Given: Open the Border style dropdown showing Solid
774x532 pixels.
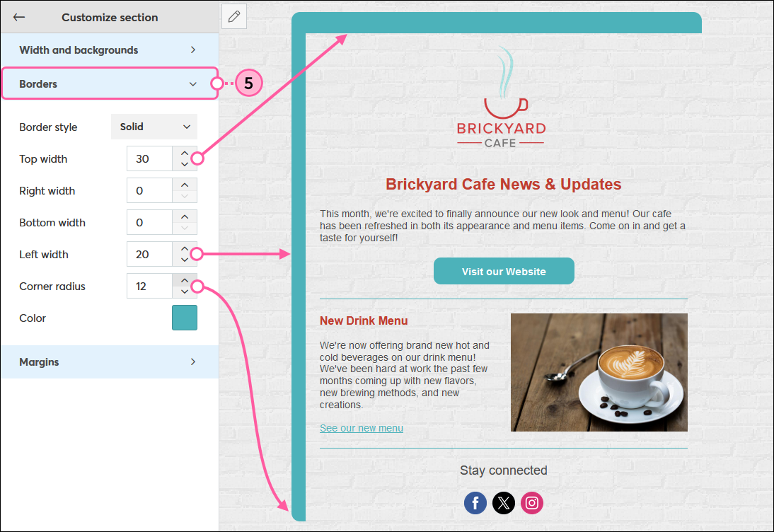Looking at the screenshot, I should coord(154,127).
